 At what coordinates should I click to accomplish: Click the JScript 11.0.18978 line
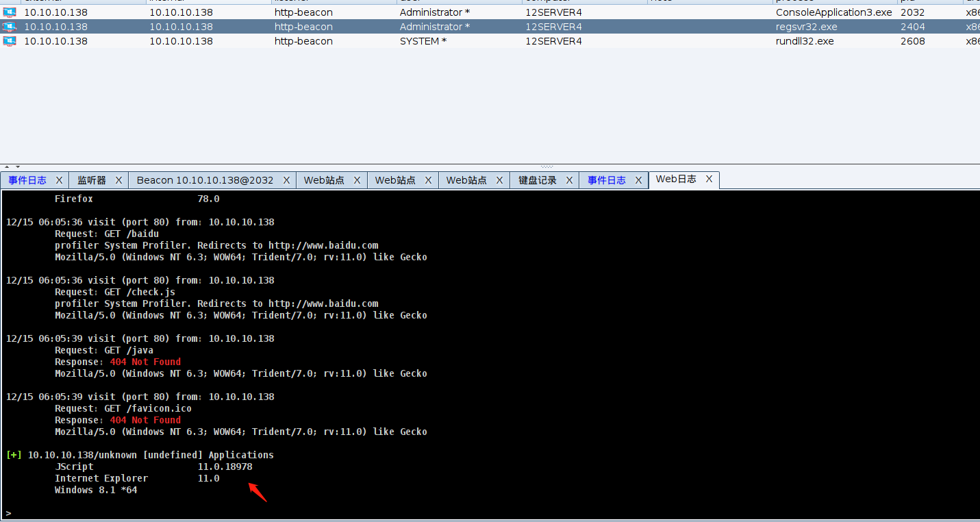click(x=153, y=467)
